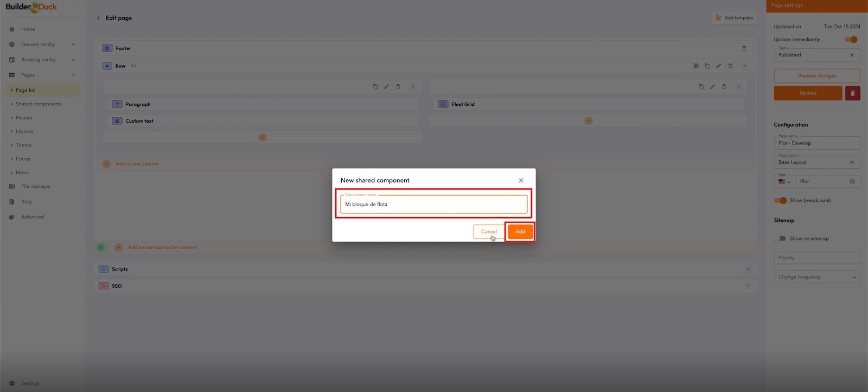The image size is (868, 392).
Task: Close the New shared component dialog
Action: pos(521,180)
